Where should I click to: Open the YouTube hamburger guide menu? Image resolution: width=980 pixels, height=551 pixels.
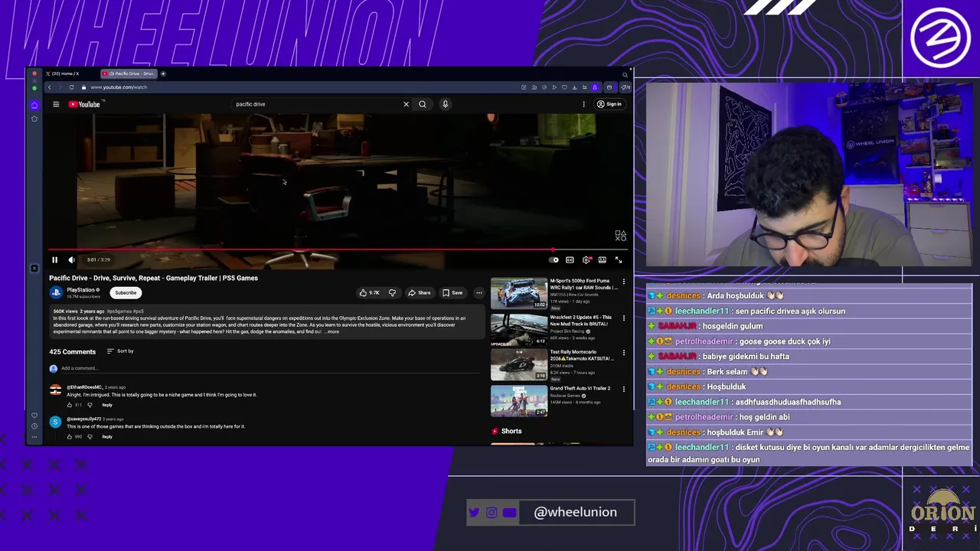[56, 104]
